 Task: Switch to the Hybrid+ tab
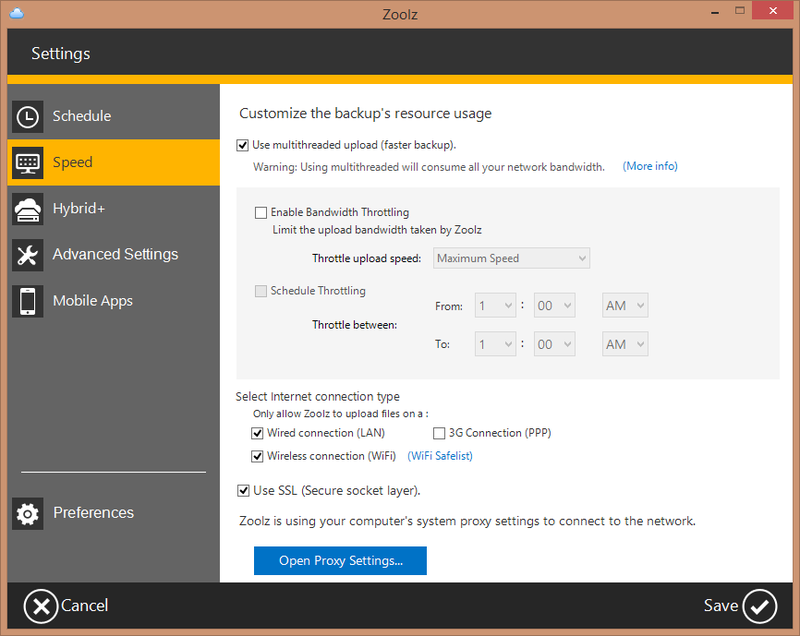point(113,209)
